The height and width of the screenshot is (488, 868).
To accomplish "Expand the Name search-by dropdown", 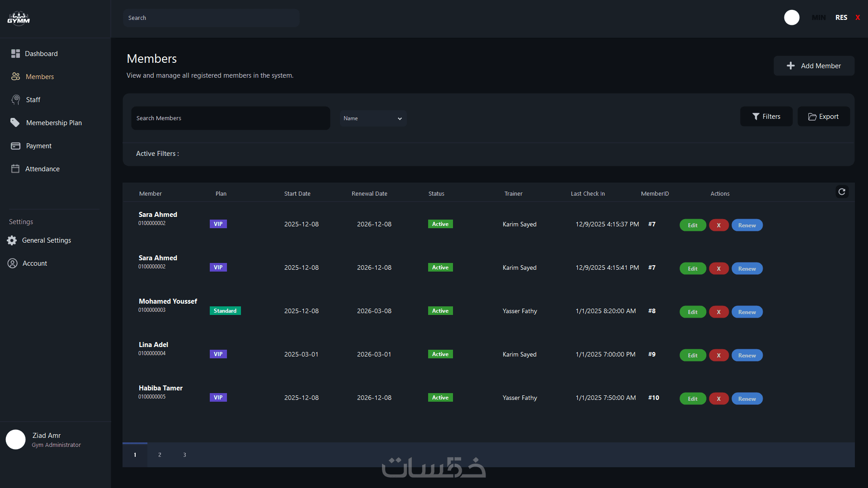I will [373, 118].
